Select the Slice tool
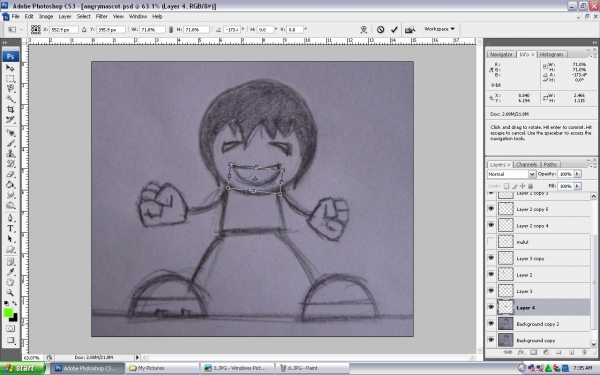 point(10,120)
